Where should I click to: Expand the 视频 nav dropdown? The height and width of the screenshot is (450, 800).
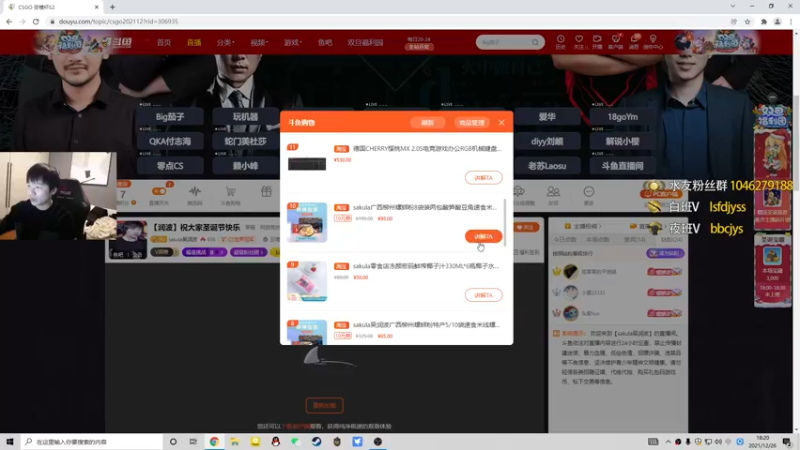point(259,42)
